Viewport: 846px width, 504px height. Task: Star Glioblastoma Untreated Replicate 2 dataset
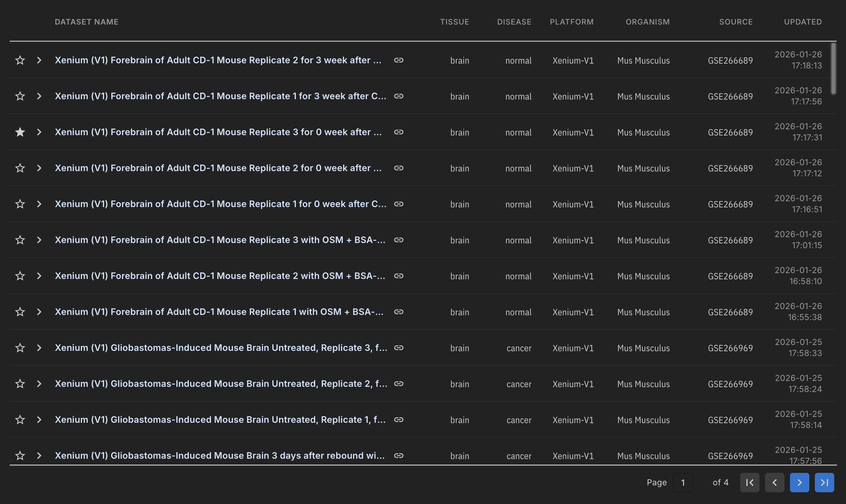(20, 384)
